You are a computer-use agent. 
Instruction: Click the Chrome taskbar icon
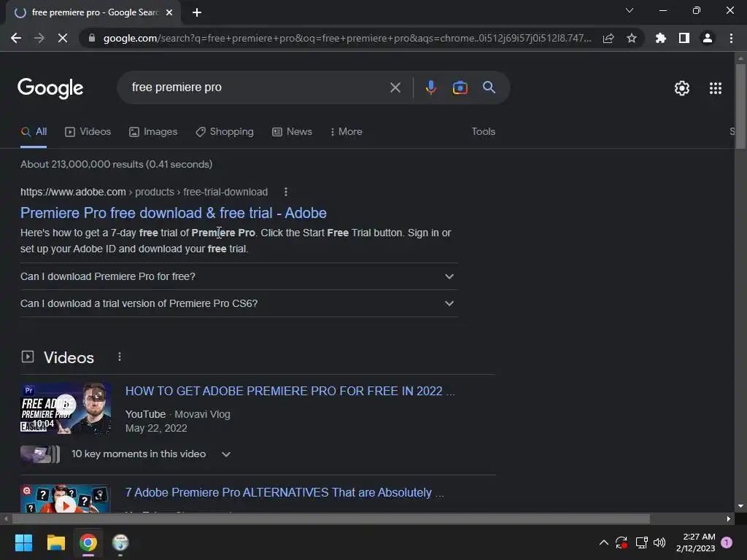coord(88,542)
